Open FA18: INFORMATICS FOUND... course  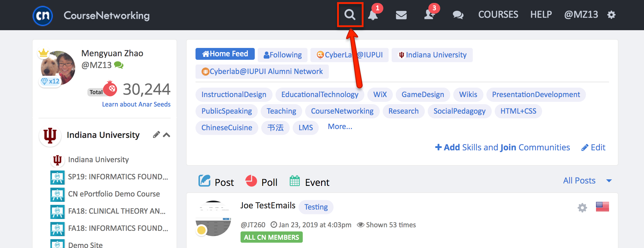tap(118, 228)
